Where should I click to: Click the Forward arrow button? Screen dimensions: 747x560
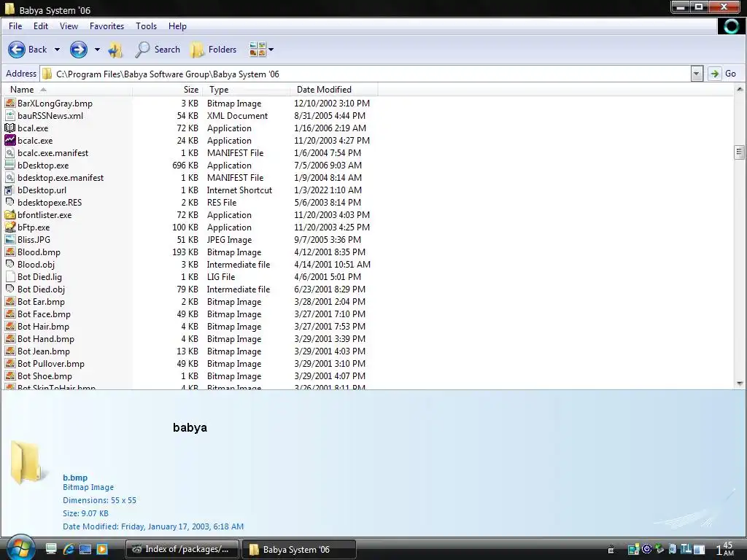(79, 50)
